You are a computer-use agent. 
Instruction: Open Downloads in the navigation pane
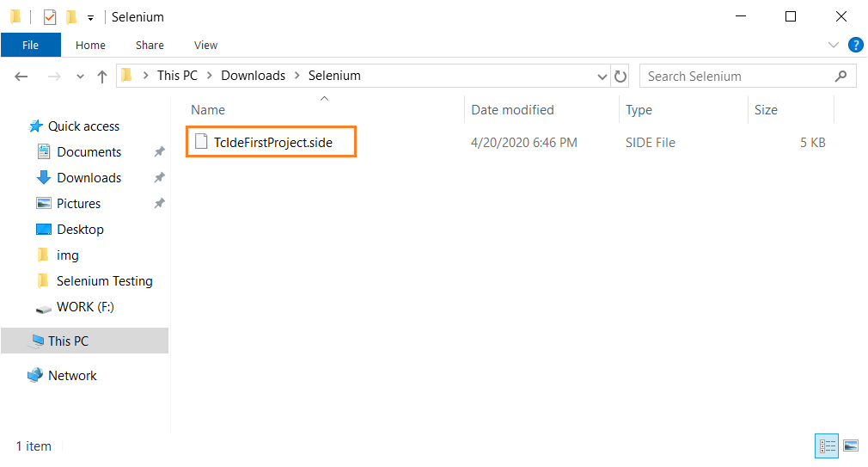(89, 178)
